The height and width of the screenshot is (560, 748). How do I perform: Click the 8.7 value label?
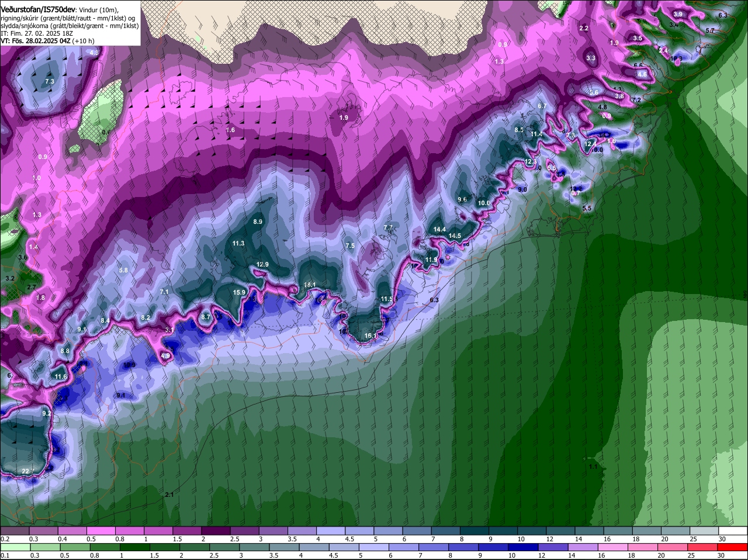click(x=205, y=317)
